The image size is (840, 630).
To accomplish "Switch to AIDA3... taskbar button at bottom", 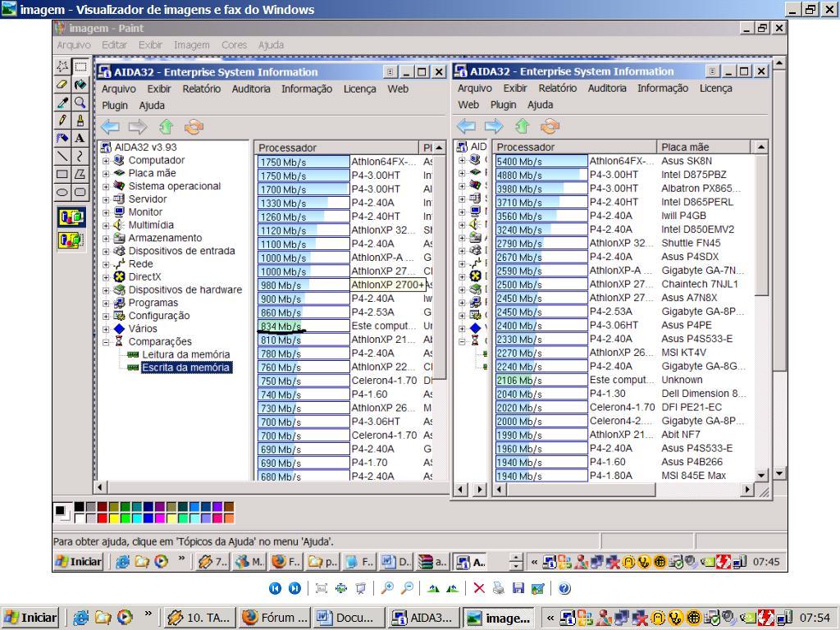I will pyautogui.click(x=423, y=618).
